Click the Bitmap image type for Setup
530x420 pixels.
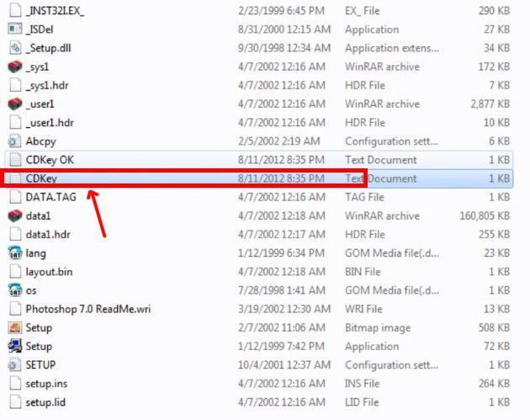378,327
